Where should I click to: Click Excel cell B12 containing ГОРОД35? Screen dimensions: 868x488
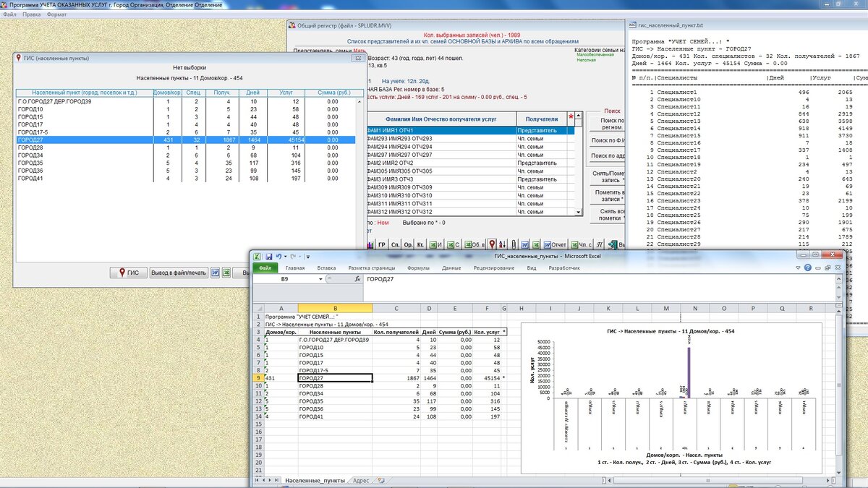pos(335,402)
